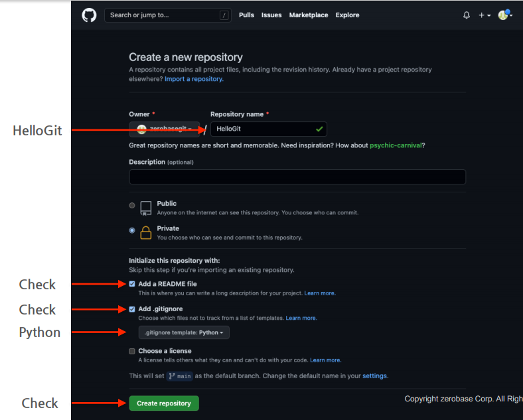This screenshot has width=523, height=420.
Task: Click the Owner field label
Action: coord(139,114)
